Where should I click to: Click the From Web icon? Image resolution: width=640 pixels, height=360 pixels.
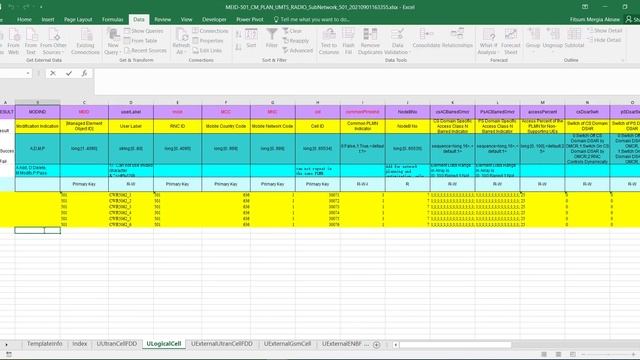13,41
